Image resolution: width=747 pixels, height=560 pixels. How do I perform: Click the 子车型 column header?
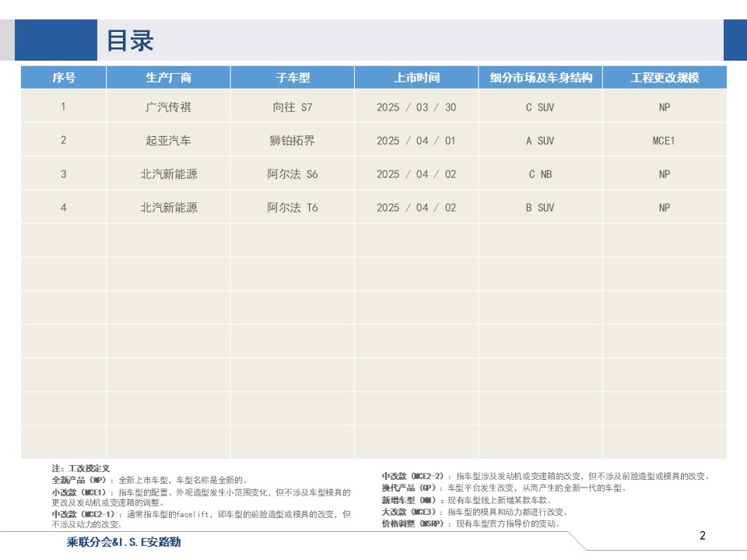[293, 78]
